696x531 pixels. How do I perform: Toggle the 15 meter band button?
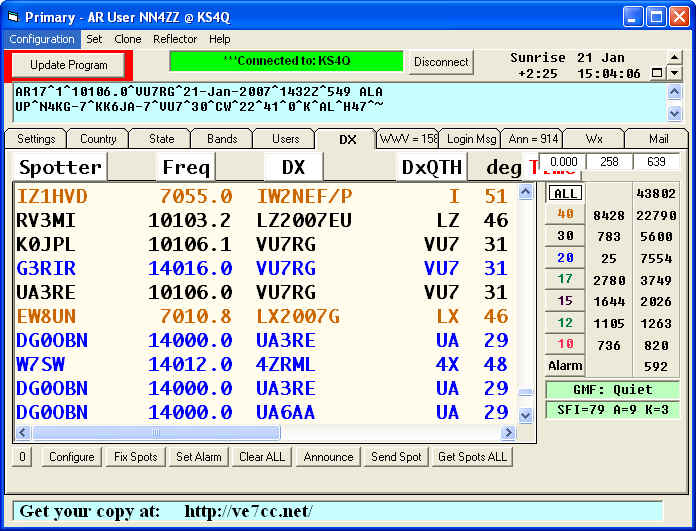(x=565, y=301)
